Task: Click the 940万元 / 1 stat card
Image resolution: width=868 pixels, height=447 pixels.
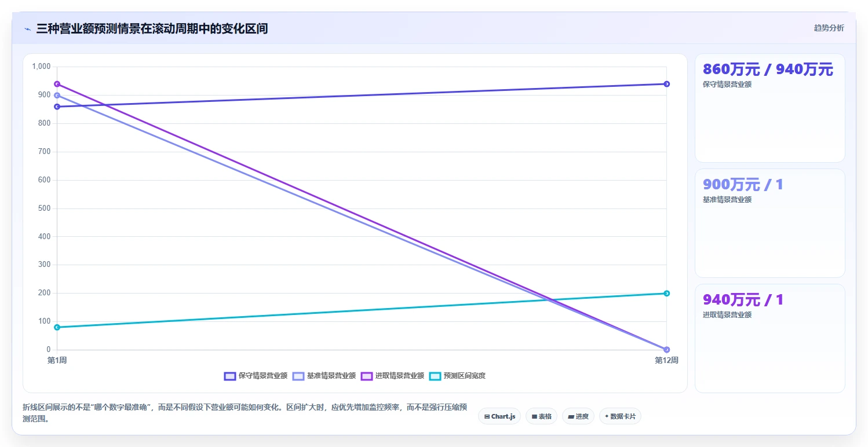Action: (x=770, y=338)
